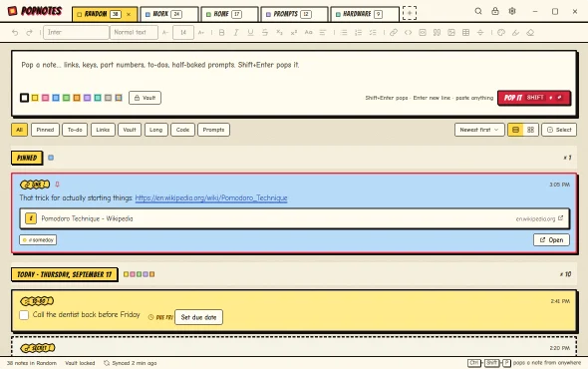The image size is (588, 369).
Task: Insert a block quote
Action: tap(437, 33)
